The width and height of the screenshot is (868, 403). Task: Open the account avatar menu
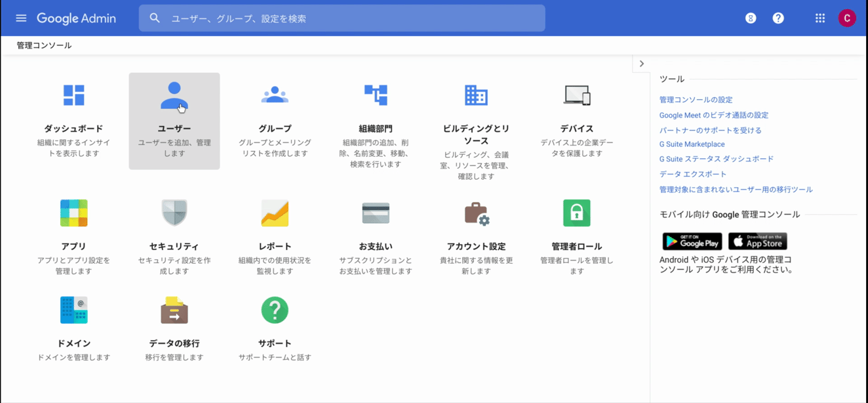[x=846, y=18]
